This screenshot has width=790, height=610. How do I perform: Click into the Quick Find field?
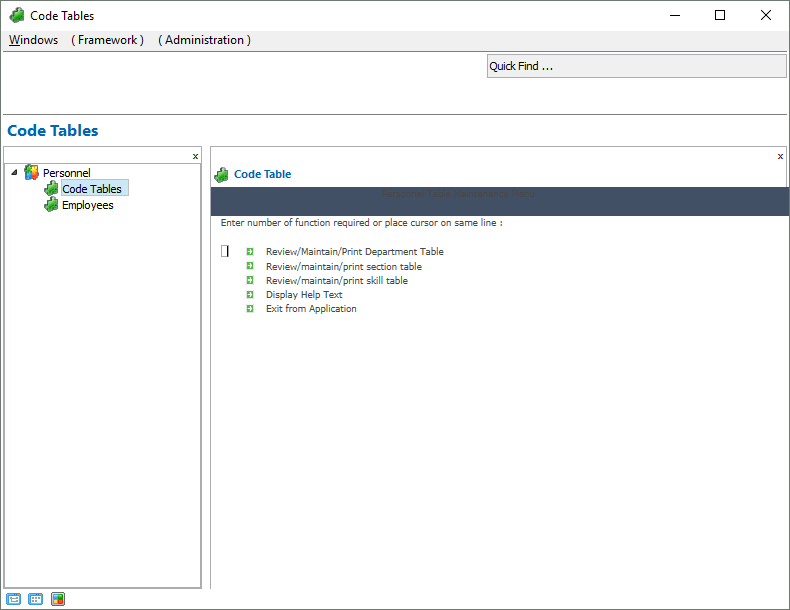636,66
